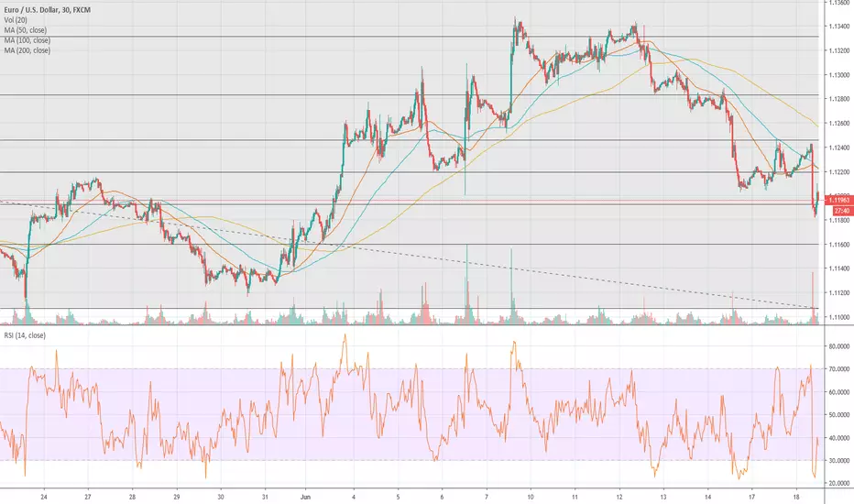Click date 13 on the time axis
854x504 pixels.
click(x=663, y=497)
